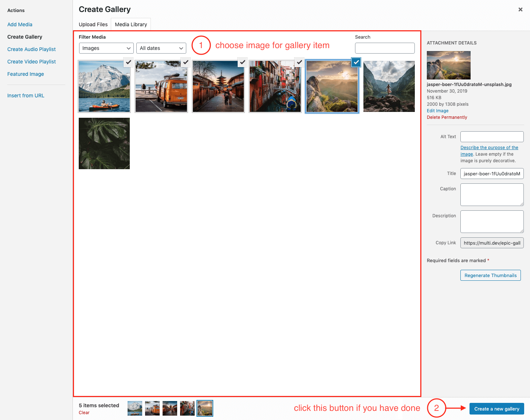The height and width of the screenshot is (420, 530).
Task: Switch to the Upload Files tab
Action: 93,24
